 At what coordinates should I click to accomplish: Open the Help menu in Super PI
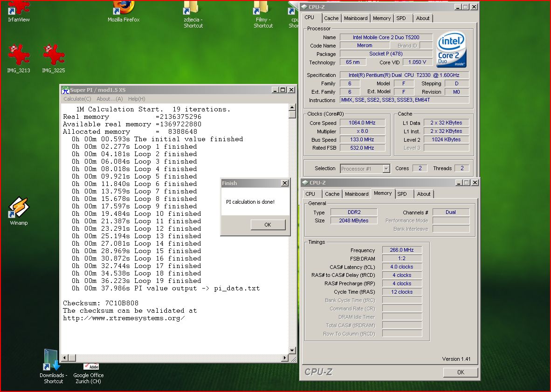137,99
